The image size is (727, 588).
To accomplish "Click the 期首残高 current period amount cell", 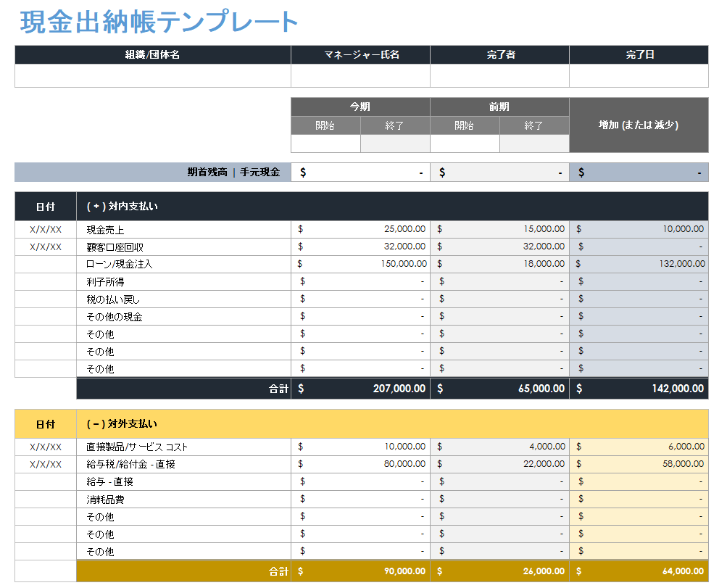I will [x=360, y=172].
